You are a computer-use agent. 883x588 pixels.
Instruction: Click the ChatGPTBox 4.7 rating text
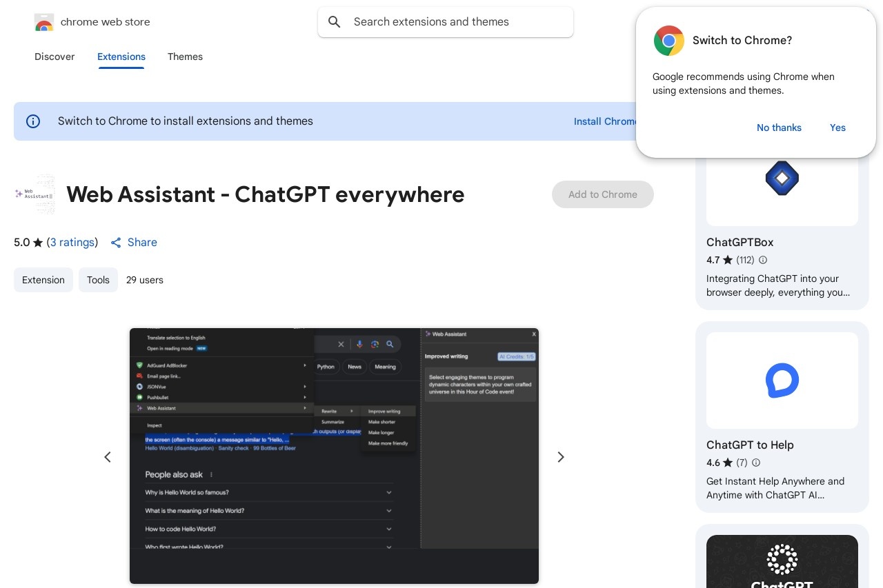(x=713, y=260)
